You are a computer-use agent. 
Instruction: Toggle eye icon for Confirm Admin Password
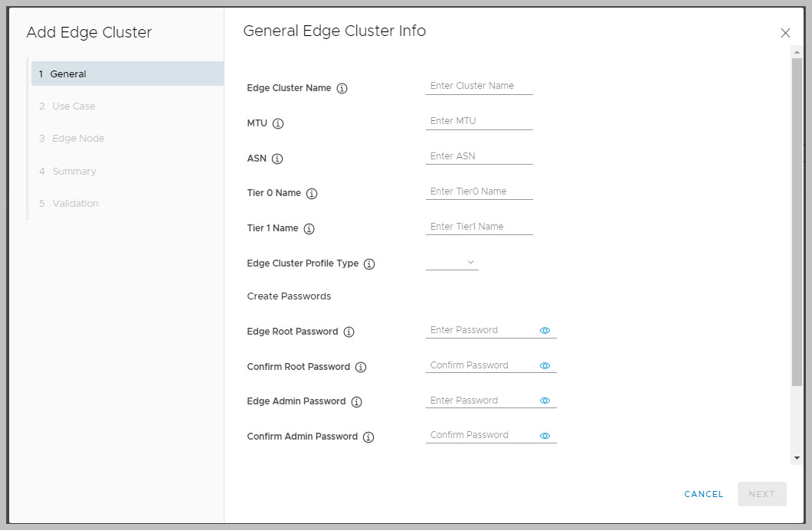pyautogui.click(x=545, y=436)
